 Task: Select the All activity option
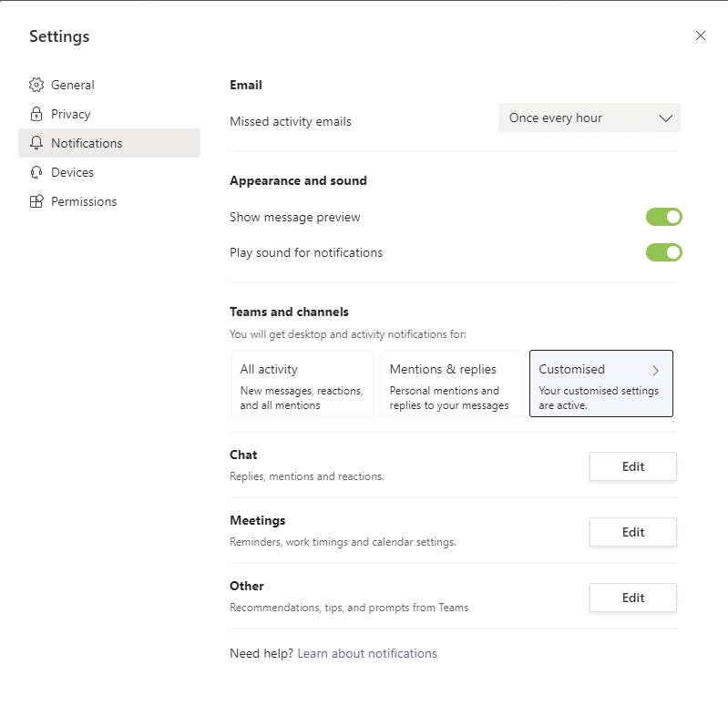[x=302, y=383]
